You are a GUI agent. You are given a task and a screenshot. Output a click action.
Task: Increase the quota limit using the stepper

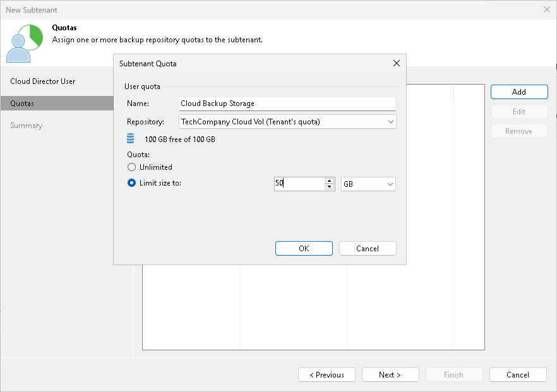point(330,181)
